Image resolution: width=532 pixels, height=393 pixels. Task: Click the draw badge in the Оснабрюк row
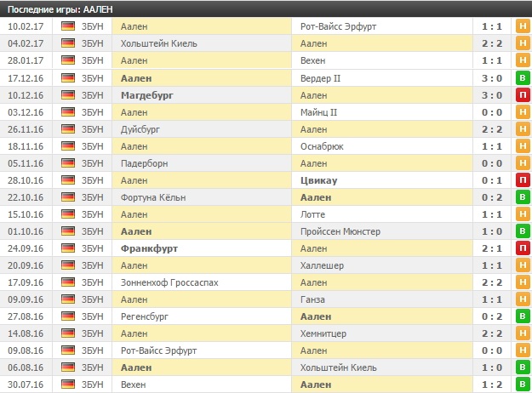(x=523, y=146)
